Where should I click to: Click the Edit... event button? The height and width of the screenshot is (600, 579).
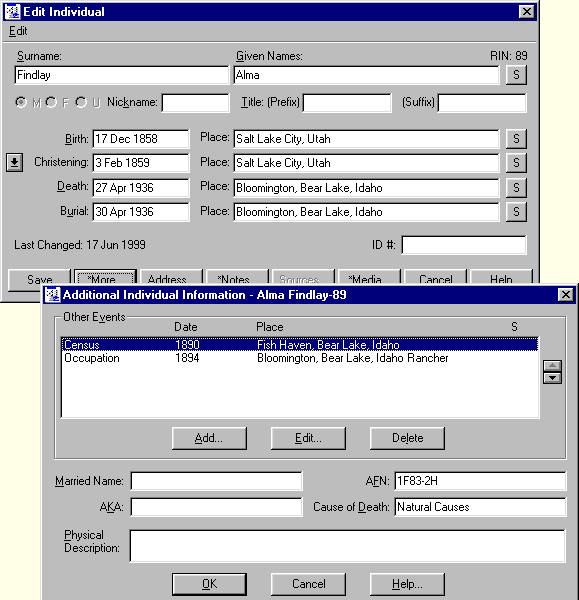(x=308, y=438)
